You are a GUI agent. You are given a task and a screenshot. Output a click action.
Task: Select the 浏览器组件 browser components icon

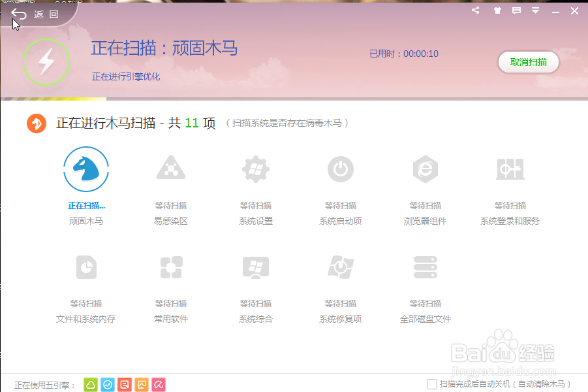click(425, 169)
